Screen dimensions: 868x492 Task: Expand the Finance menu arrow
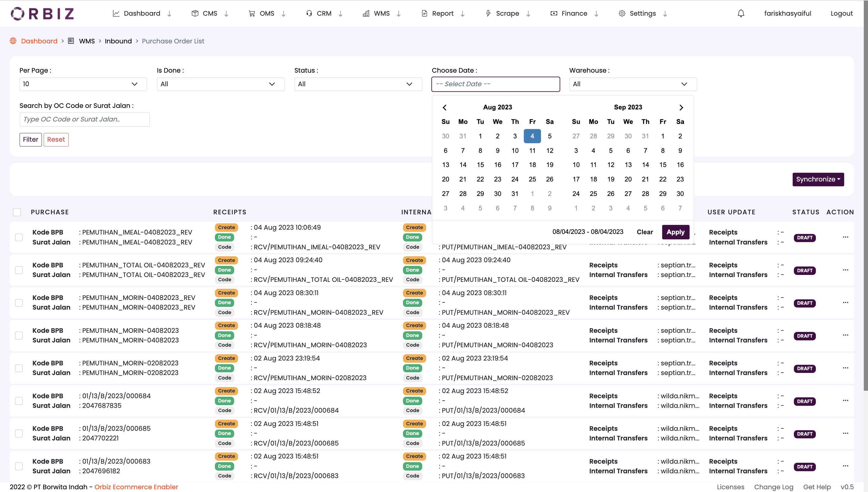[596, 14]
